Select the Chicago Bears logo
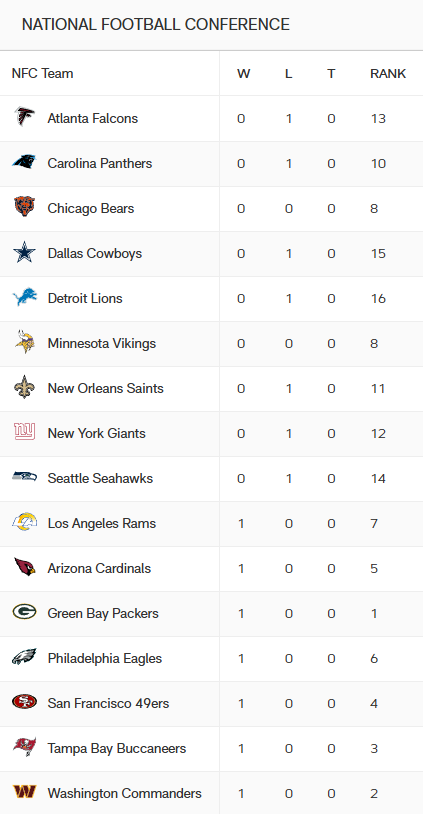423x814 pixels. (24, 208)
